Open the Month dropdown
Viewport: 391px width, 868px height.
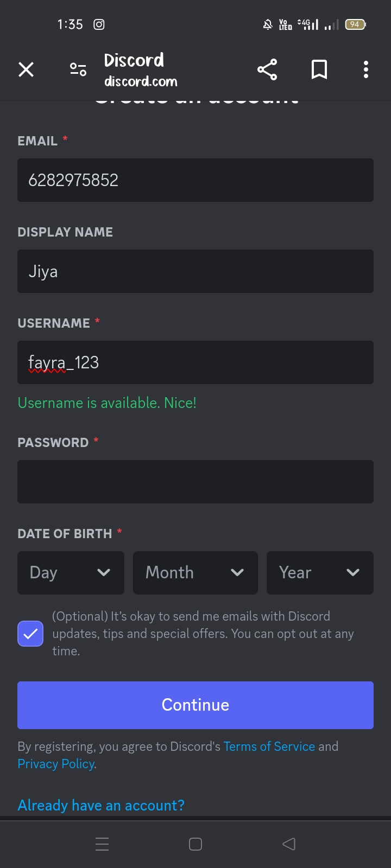coord(195,573)
